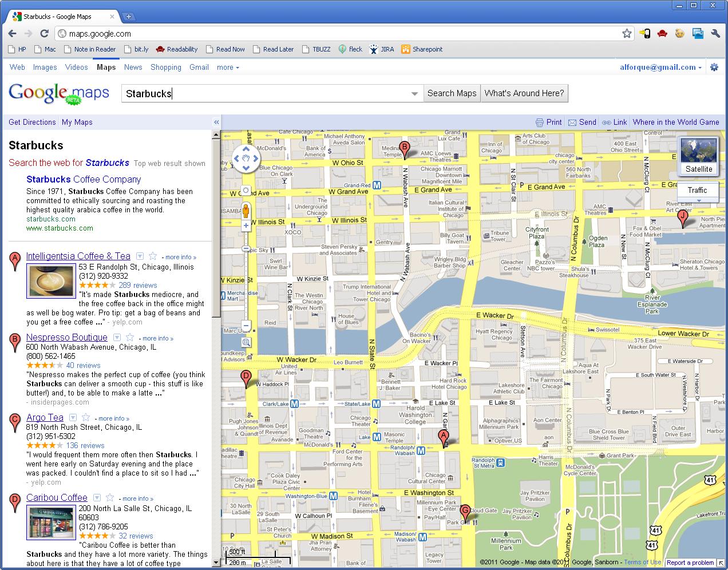The height and width of the screenshot is (570, 728).
Task: Open the Caribou Coffee storefront thumbnail
Action: 51,522
